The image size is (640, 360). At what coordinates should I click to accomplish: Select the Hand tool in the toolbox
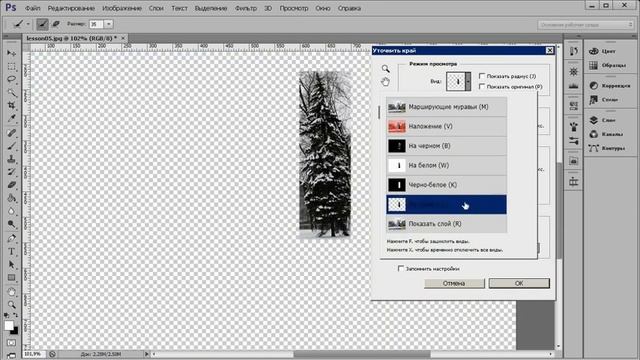tap(11, 292)
